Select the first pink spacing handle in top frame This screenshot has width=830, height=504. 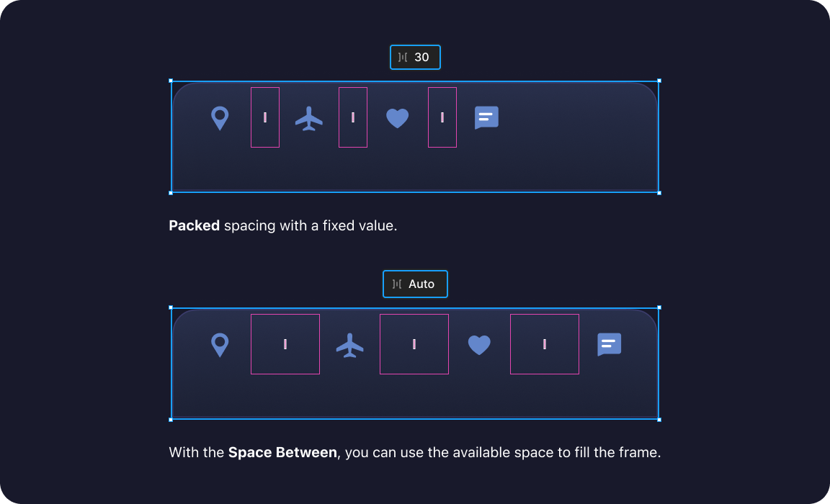(264, 117)
